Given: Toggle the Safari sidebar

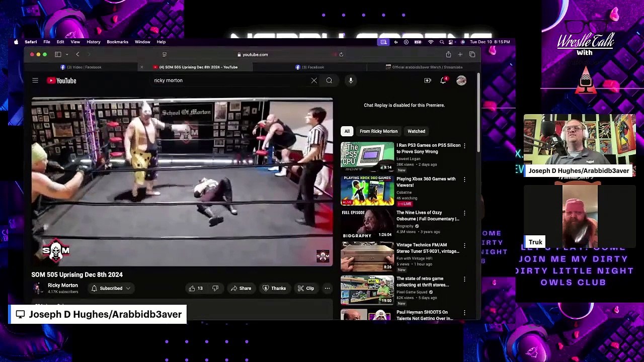Looking at the screenshot, I should [58, 54].
